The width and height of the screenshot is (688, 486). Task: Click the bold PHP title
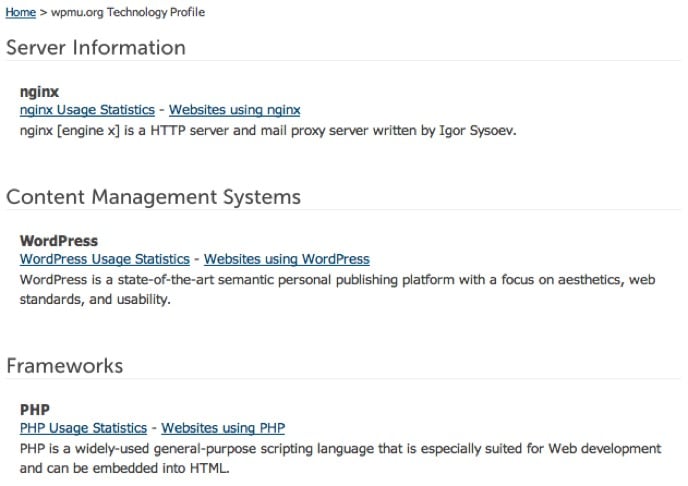click(35, 410)
